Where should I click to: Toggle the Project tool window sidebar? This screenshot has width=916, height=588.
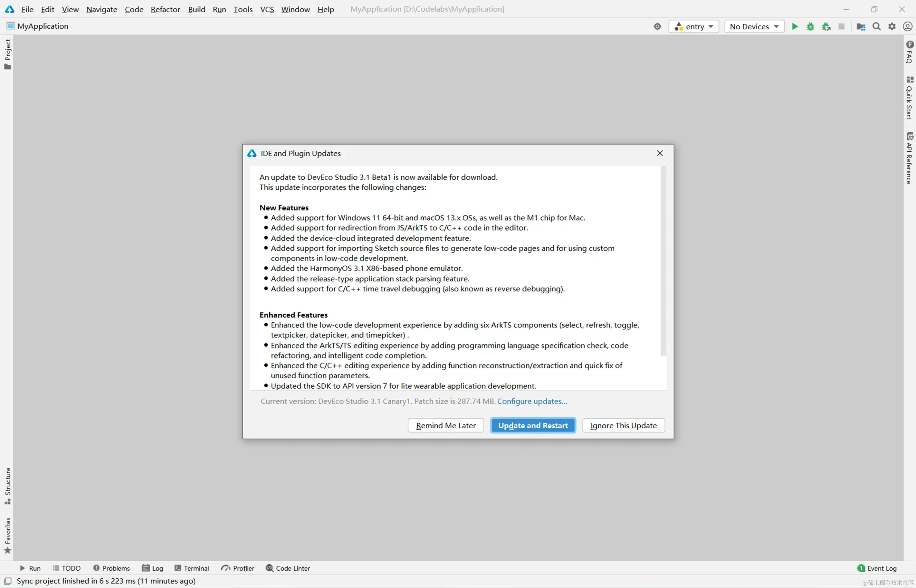[8, 54]
